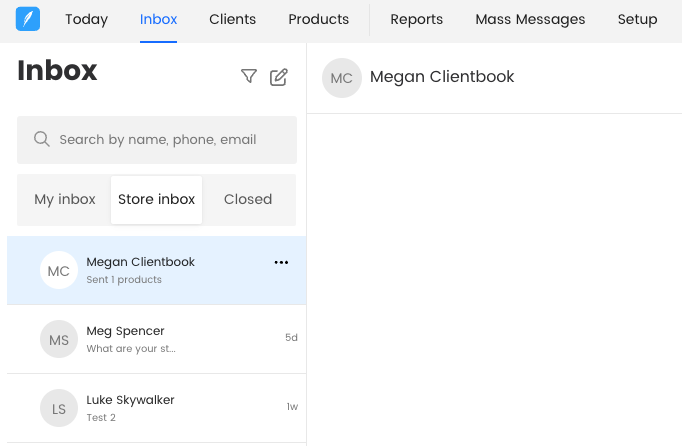Switch to My inbox view

click(x=65, y=199)
